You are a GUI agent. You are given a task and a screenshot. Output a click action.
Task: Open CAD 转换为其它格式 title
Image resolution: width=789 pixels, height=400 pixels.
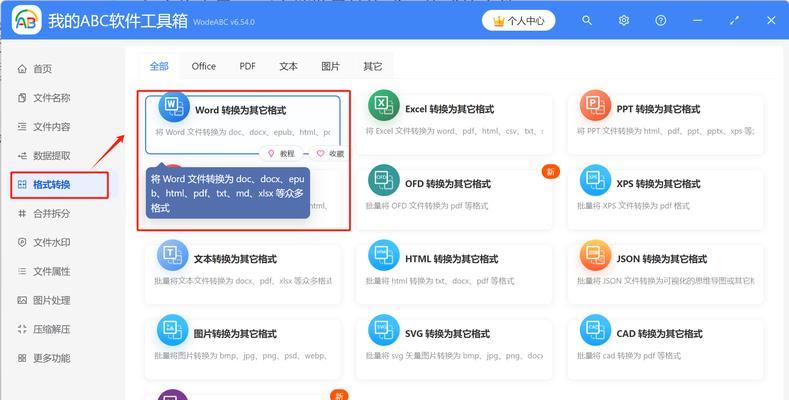[x=659, y=334]
